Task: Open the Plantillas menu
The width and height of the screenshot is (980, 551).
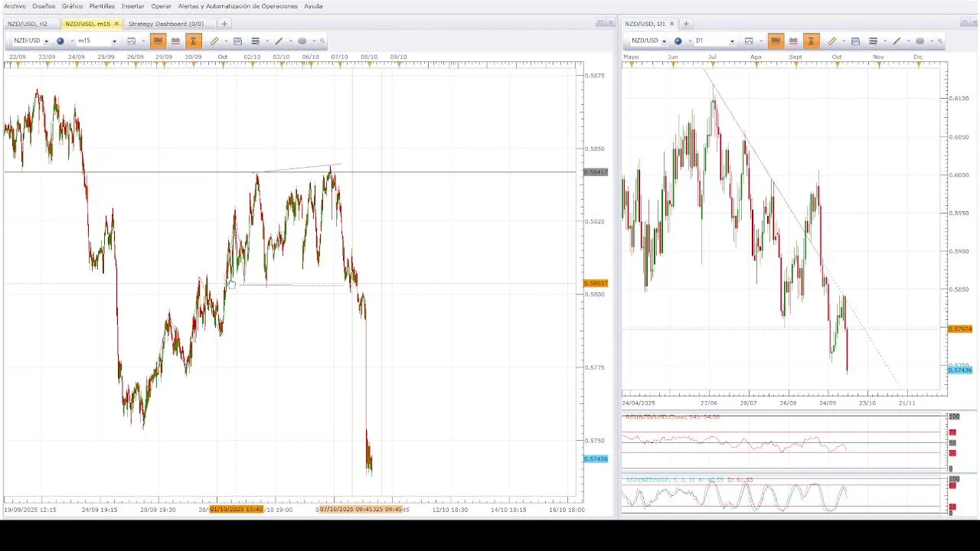Action: [x=102, y=6]
